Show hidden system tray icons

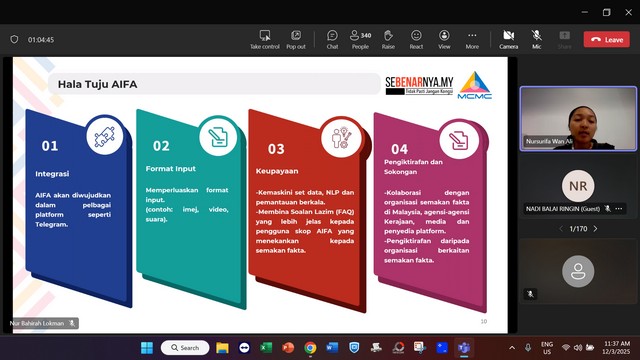[x=512, y=348]
